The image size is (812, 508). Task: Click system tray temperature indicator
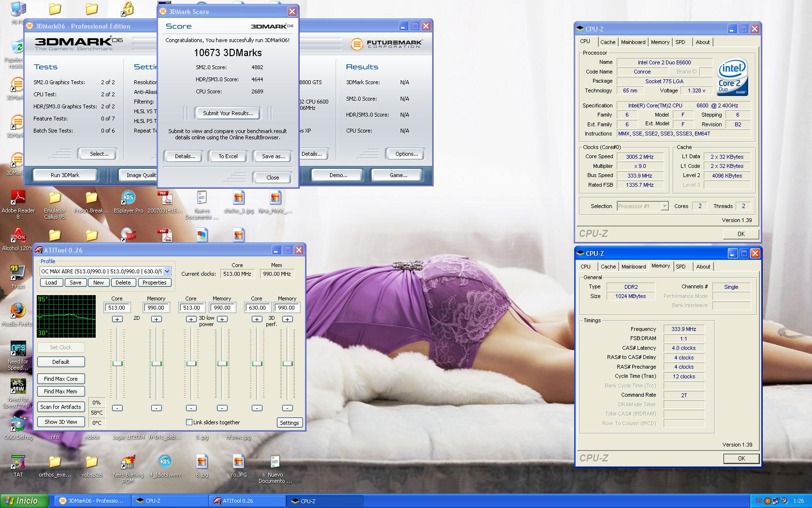(758, 501)
